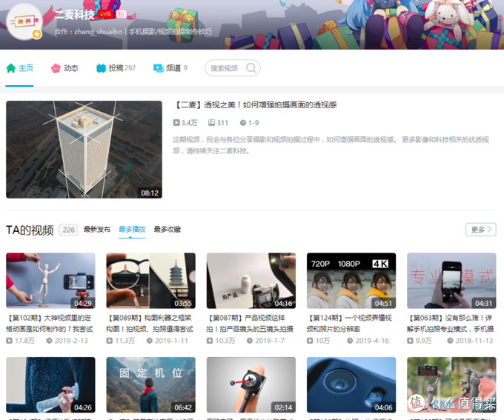Screen dimensions: 504x420
Task: Click the 投稿 submissions icon
Action: [101, 68]
